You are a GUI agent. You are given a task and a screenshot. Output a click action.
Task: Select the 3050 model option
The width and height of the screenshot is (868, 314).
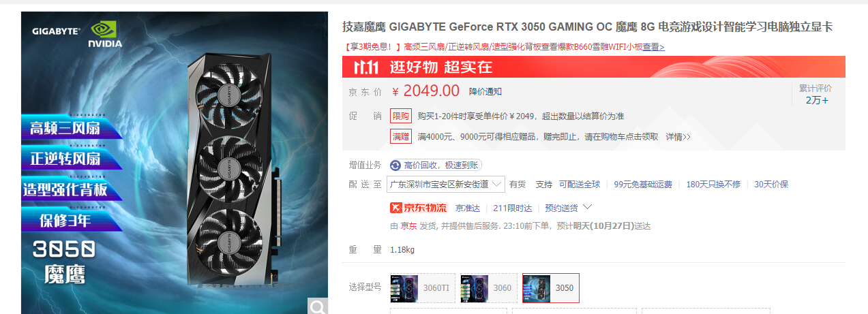point(550,287)
